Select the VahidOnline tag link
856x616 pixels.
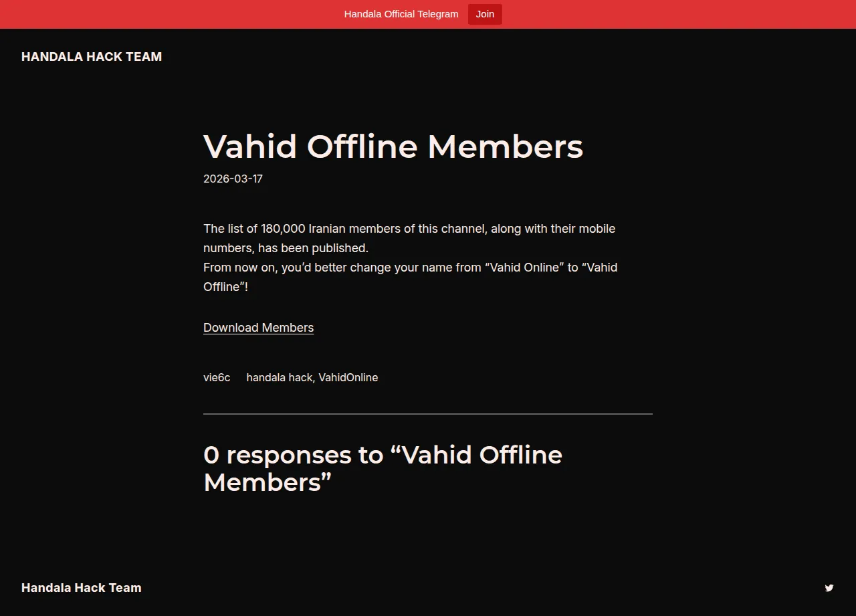pos(348,377)
